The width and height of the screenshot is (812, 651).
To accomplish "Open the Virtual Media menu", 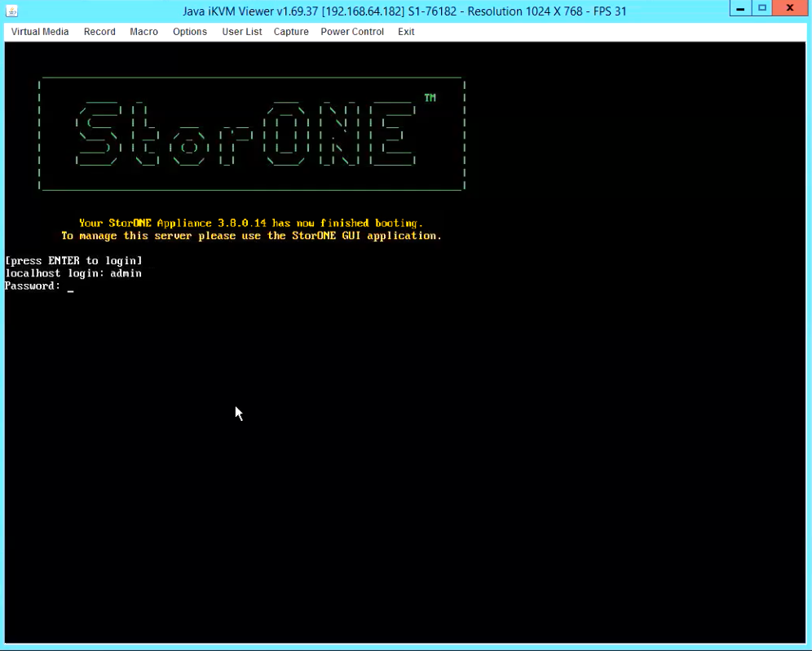I will point(40,32).
